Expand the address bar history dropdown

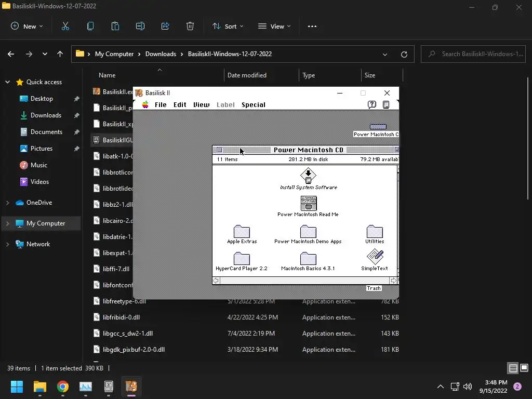385,54
